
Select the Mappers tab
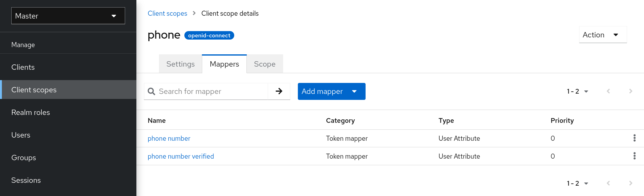tap(224, 64)
